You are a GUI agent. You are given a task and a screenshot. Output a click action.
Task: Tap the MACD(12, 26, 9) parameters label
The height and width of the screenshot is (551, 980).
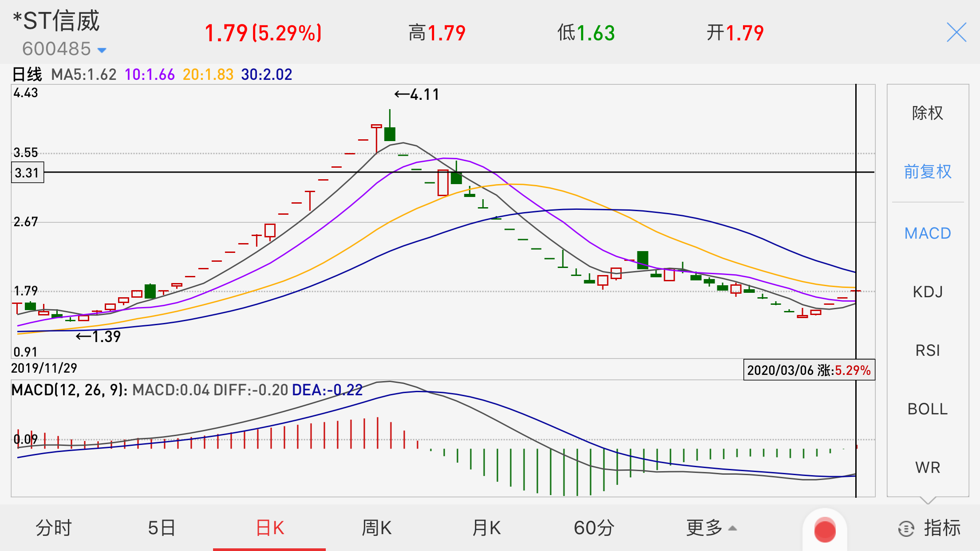pos(70,390)
